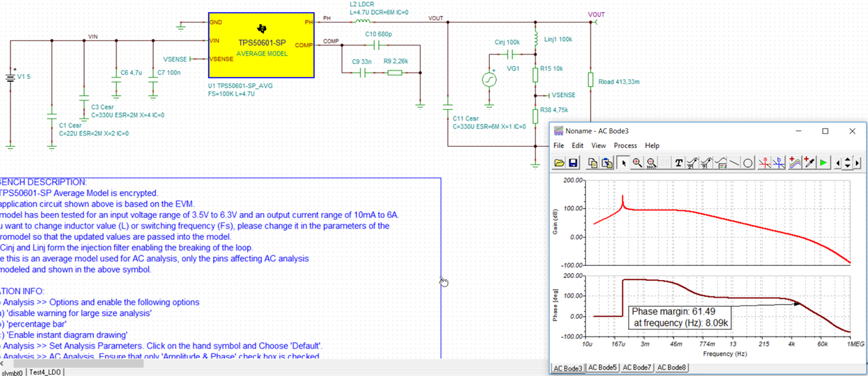Screen dimensions: 868x376
Task: Click the Linj1 100k label
Action: 558,40
